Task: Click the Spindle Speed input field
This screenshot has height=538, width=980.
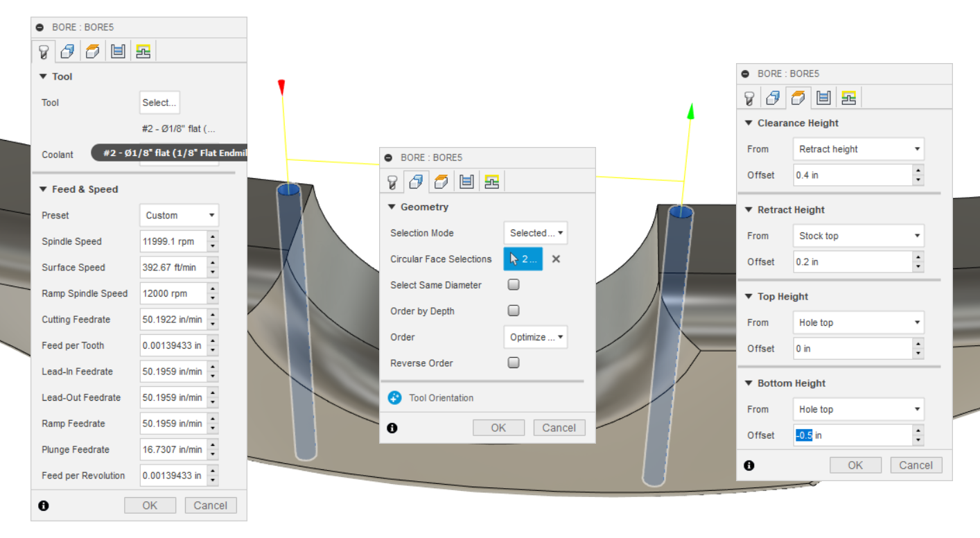Action: coord(173,241)
